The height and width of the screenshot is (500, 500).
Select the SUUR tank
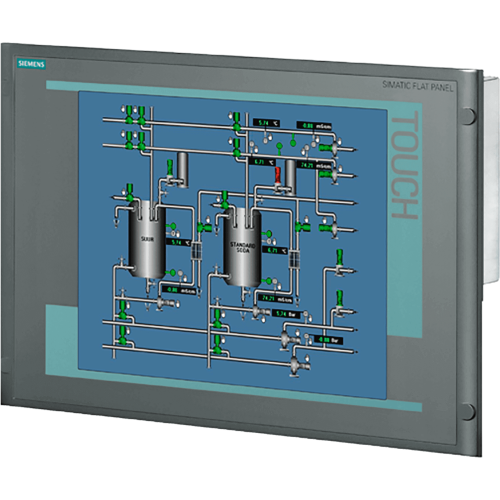click(147, 239)
